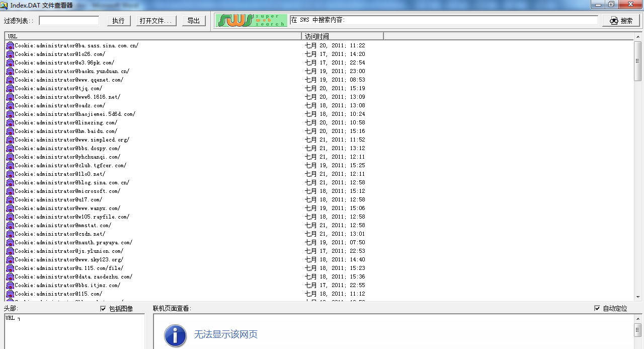
Task: Click the 导出 export button
Action: coord(193,21)
